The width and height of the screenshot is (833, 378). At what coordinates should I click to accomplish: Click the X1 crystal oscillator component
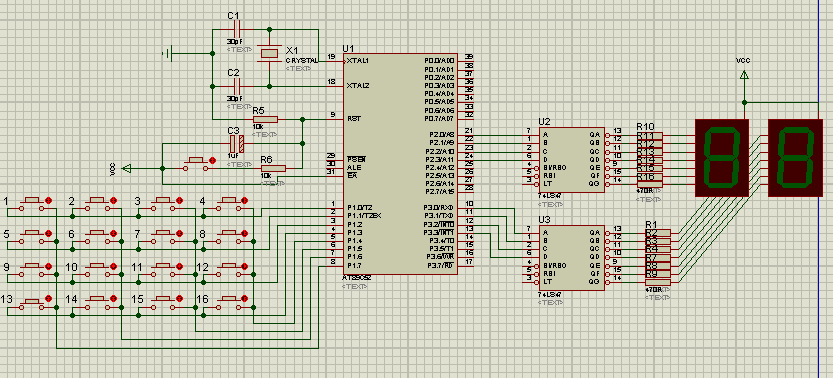(269, 54)
